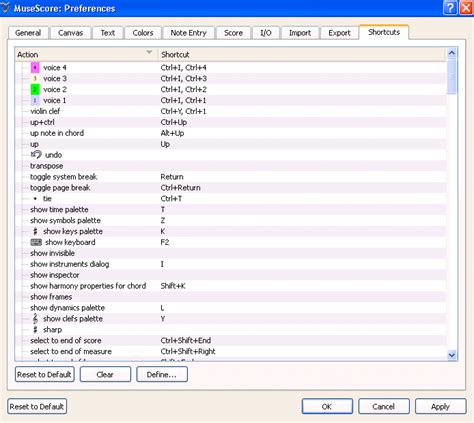
Task: Select the violin clef row
Action: tap(230, 111)
